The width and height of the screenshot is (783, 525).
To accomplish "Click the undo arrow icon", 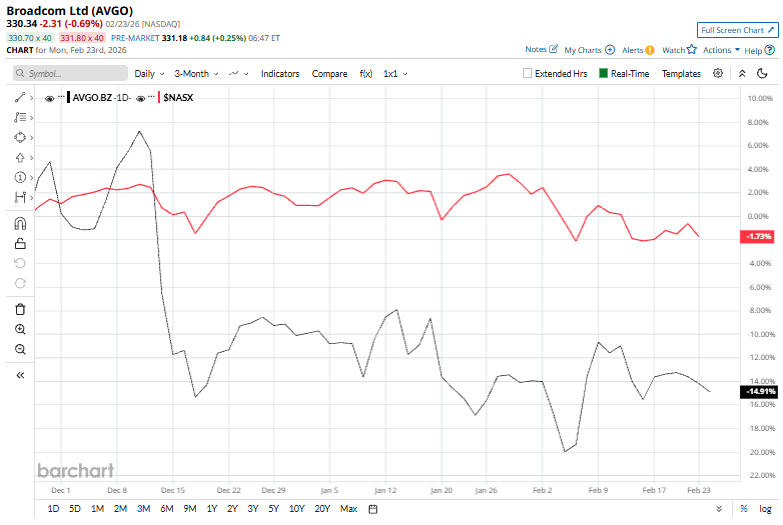I will click(x=20, y=263).
